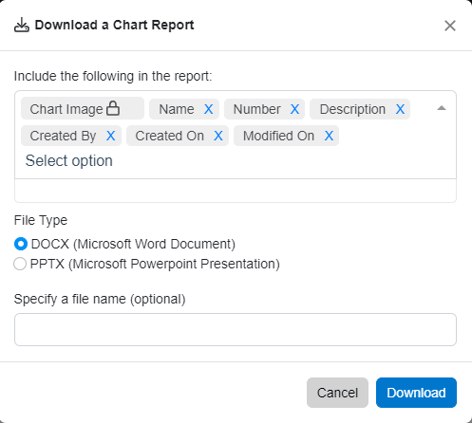Click the Description tag label
Image resolution: width=472 pixels, height=423 pixels.
tap(353, 109)
